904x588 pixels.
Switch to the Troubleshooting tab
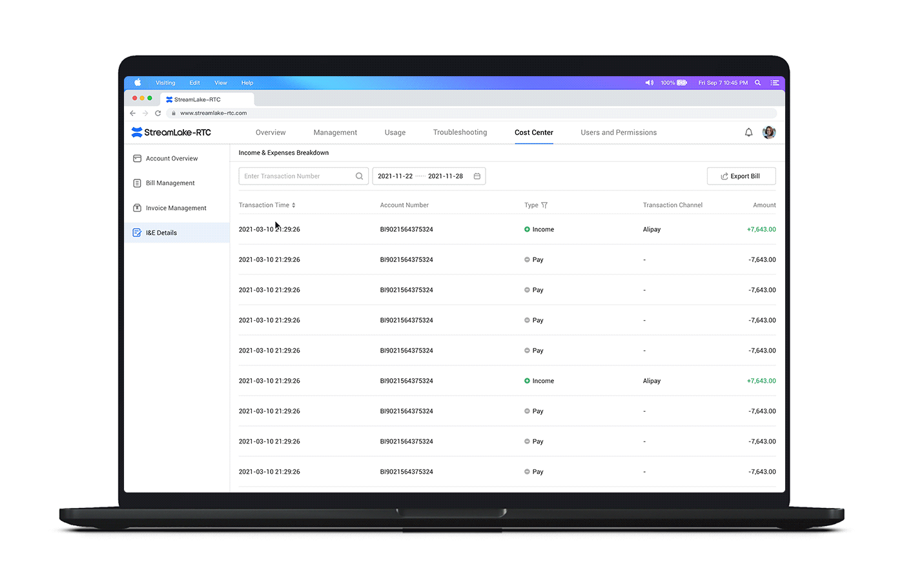pos(460,132)
